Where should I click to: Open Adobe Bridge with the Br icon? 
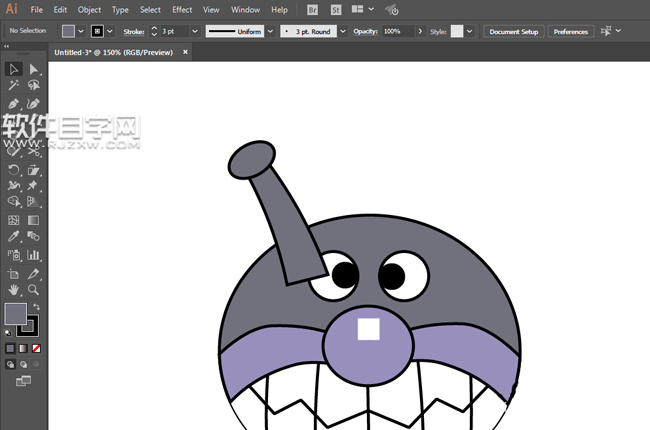(313, 9)
